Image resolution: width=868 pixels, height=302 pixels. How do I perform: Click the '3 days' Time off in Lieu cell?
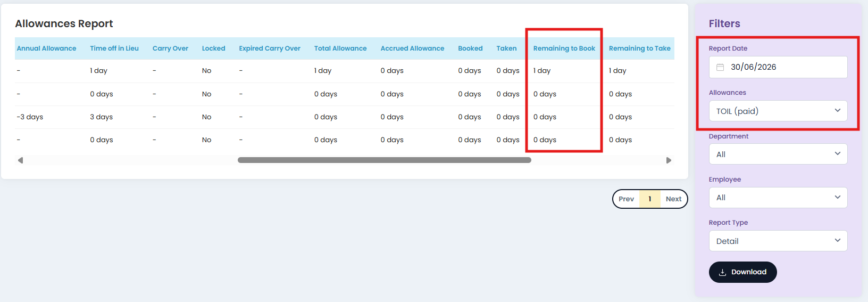(101, 117)
